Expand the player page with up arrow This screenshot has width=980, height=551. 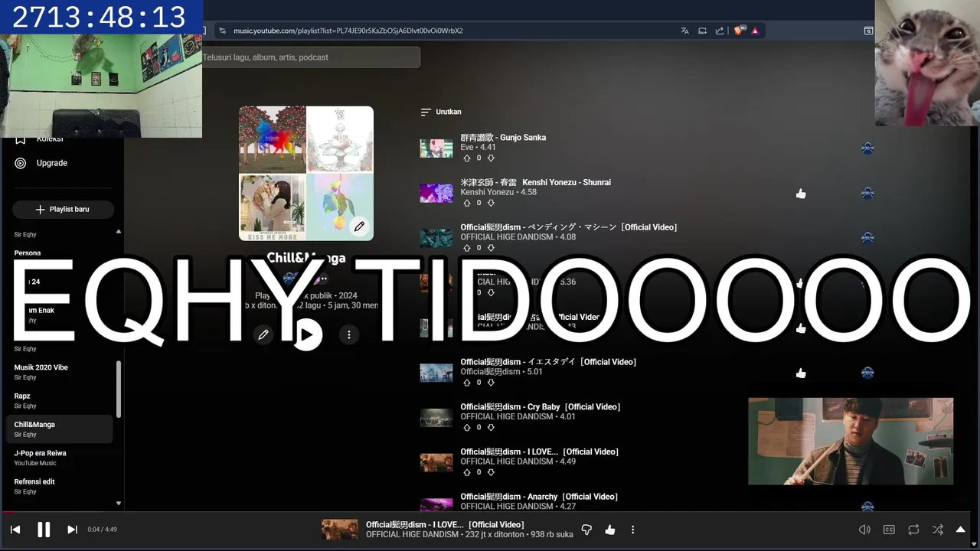[x=961, y=530]
